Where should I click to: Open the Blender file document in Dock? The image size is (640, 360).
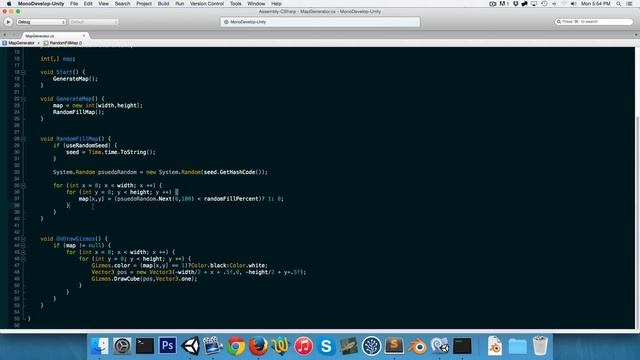pos(495,346)
